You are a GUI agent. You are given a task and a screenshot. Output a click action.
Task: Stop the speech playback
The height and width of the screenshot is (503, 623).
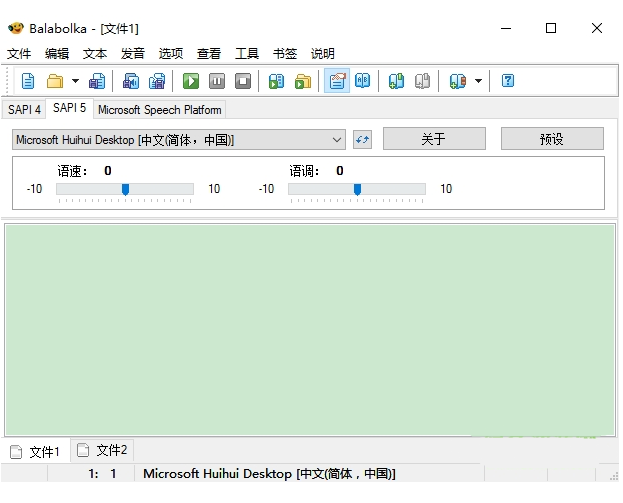pos(243,81)
